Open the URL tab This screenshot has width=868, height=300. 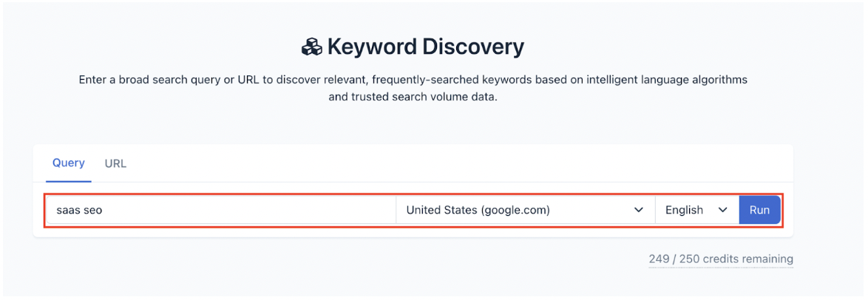click(x=115, y=164)
